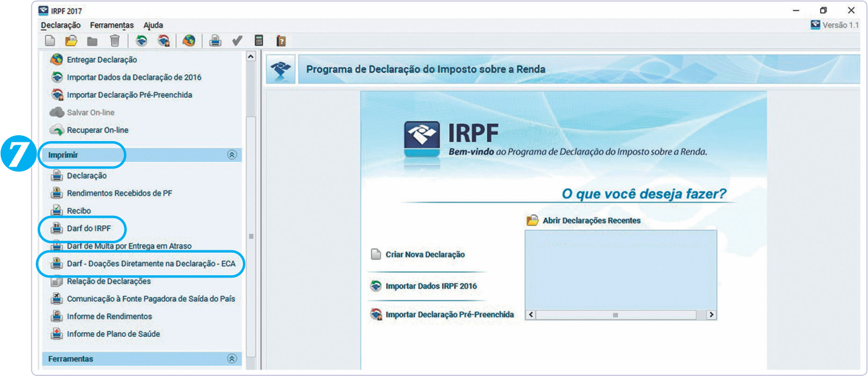Screen dimensions: 868x376
Task: Click Informe de Plano de Saúde entry
Action: coord(114,334)
